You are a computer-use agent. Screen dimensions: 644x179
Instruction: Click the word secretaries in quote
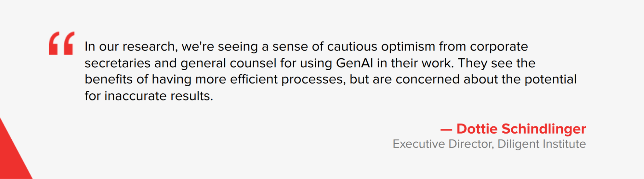pyautogui.click(x=118, y=63)
